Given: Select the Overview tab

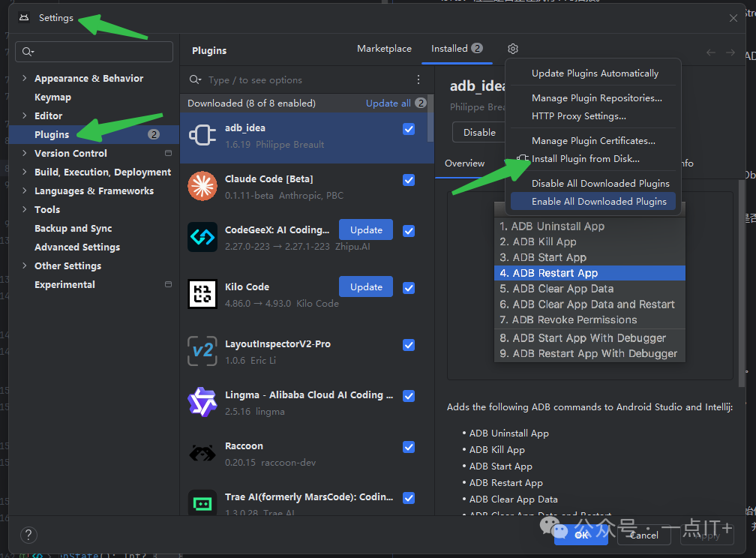Looking at the screenshot, I should point(464,163).
